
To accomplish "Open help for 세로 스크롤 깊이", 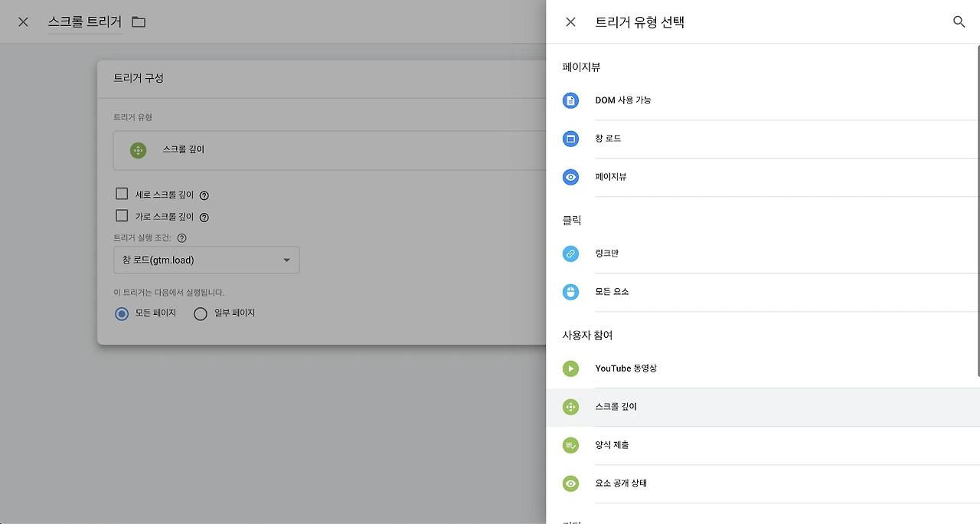I will (204, 195).
